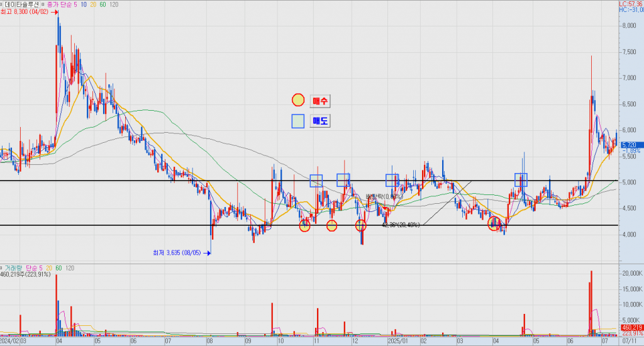Open the 데이타솔루션 stock name selector

[x=22, y=4]
